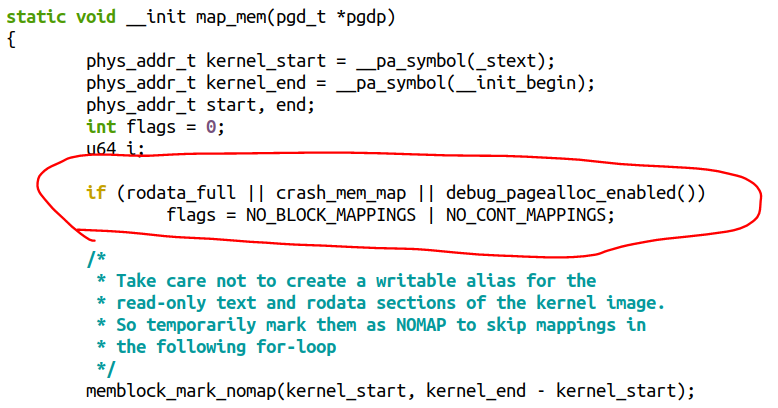
Task: Click the comment terminator */
Action: [106, 369]
